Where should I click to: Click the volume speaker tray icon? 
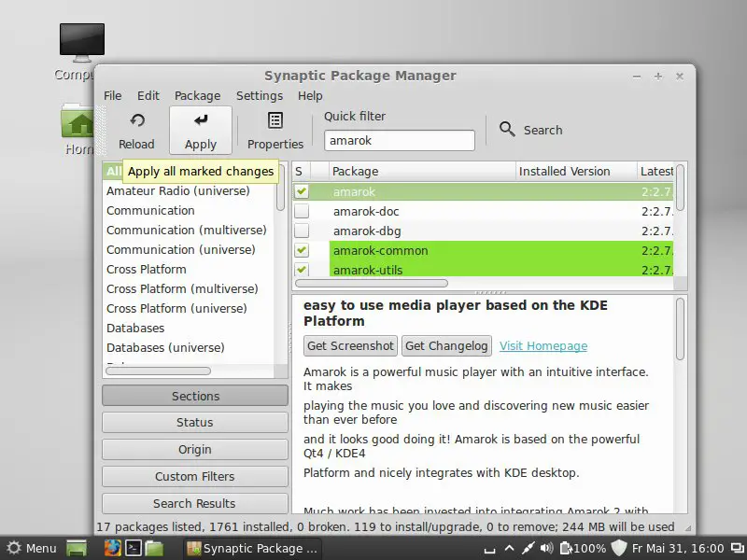click(547, 548)
